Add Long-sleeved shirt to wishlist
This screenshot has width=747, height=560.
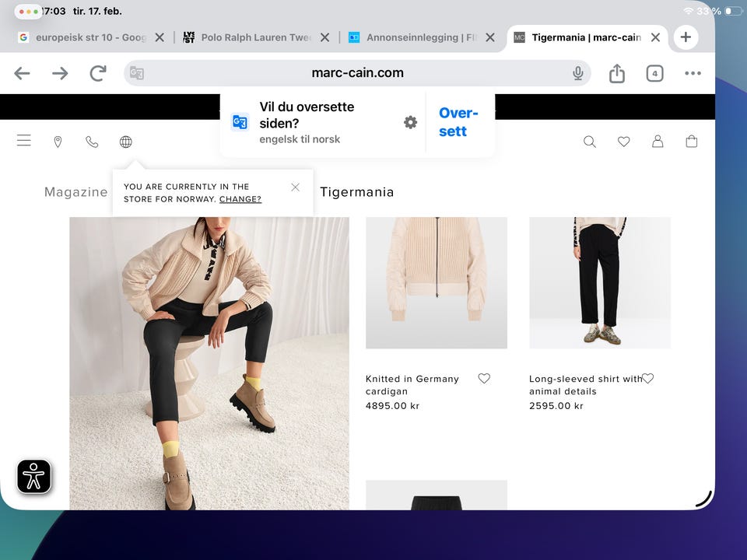648,378
